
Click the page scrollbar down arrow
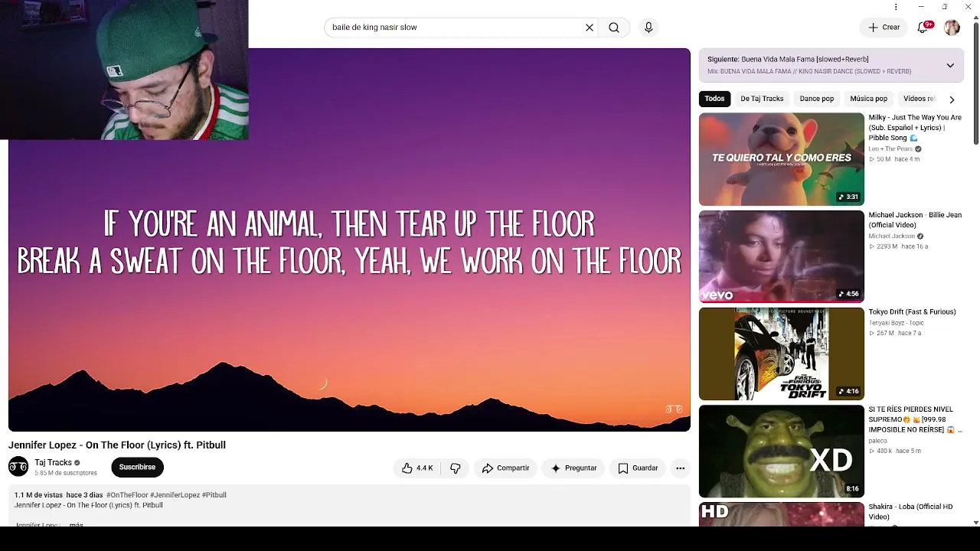click(x=975, y=522)
